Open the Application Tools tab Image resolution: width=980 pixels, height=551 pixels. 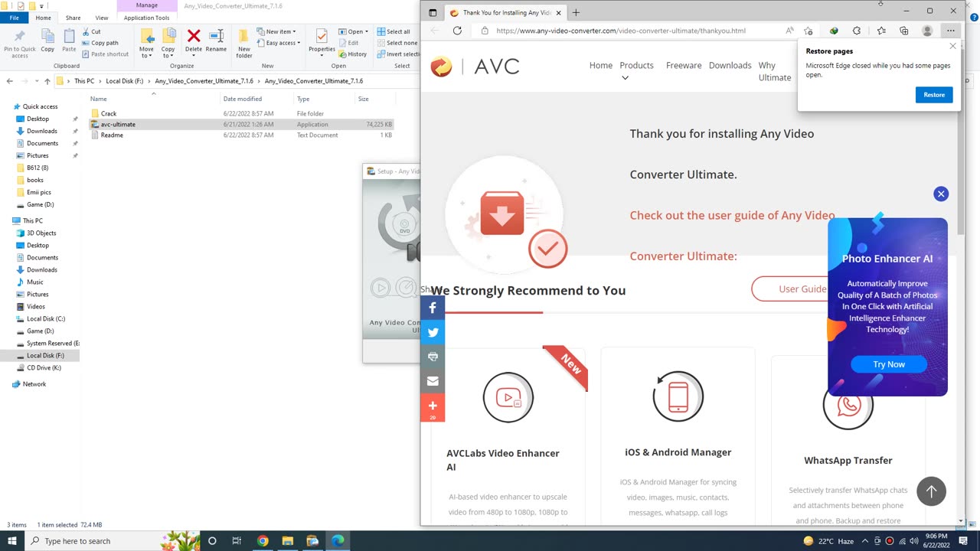click(146, 18)
